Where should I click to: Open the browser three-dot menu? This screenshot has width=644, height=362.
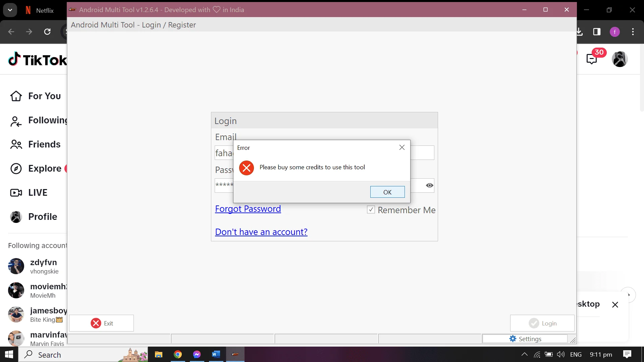coord(633,32)
